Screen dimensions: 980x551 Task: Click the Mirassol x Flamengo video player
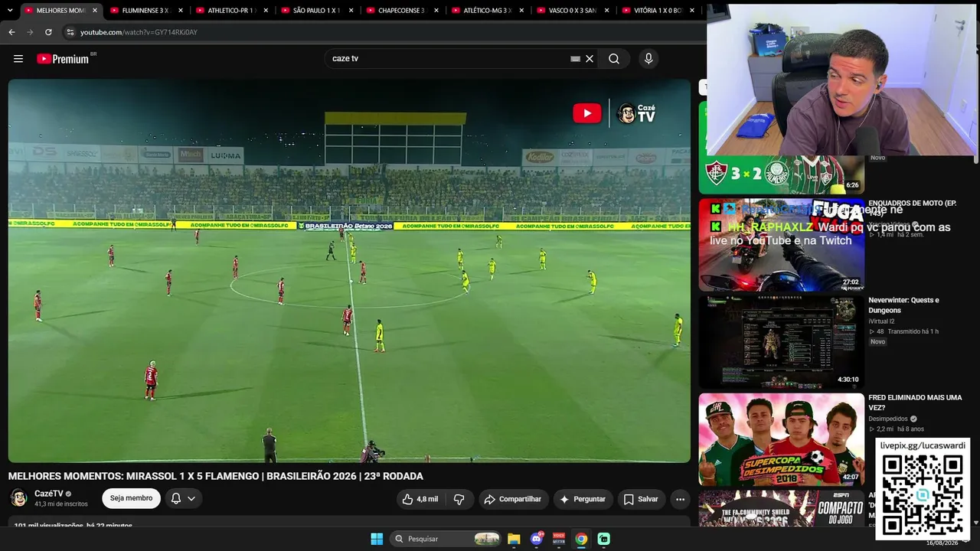point(349,271)
